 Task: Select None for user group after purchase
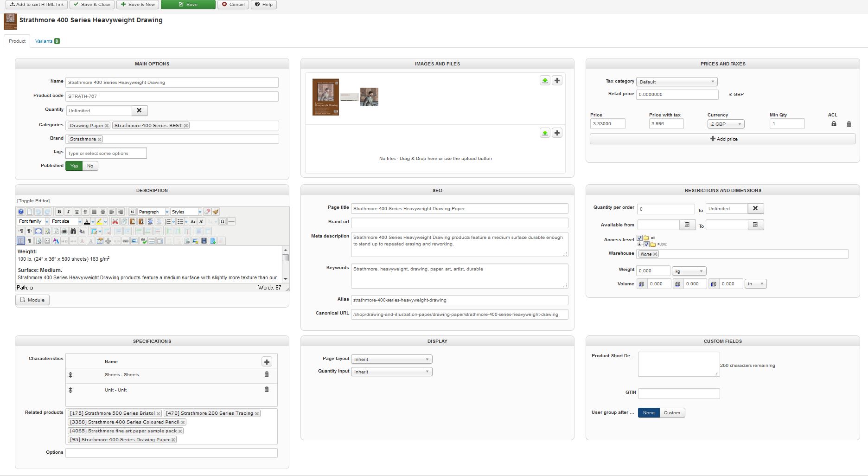pyautogui.click(x=649, y=413)
